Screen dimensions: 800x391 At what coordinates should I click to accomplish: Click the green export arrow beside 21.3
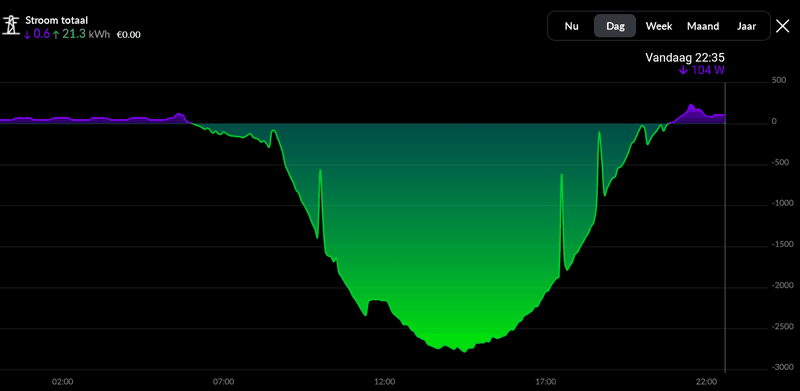click(x=56, y=35)
